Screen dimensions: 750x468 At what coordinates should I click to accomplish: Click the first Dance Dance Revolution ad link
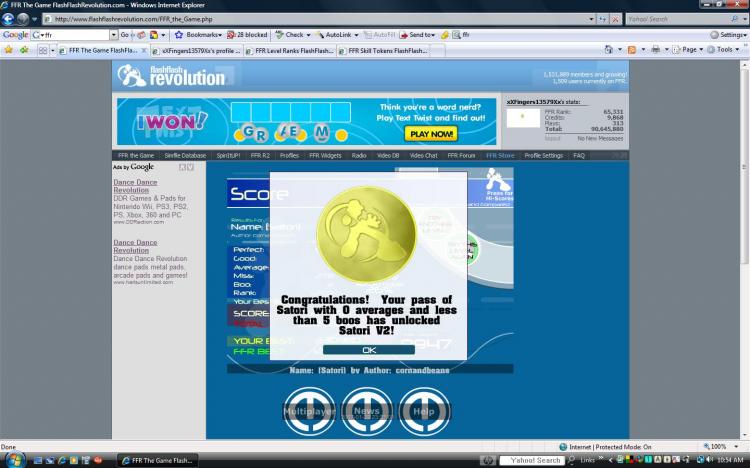(x=135, y=186)
